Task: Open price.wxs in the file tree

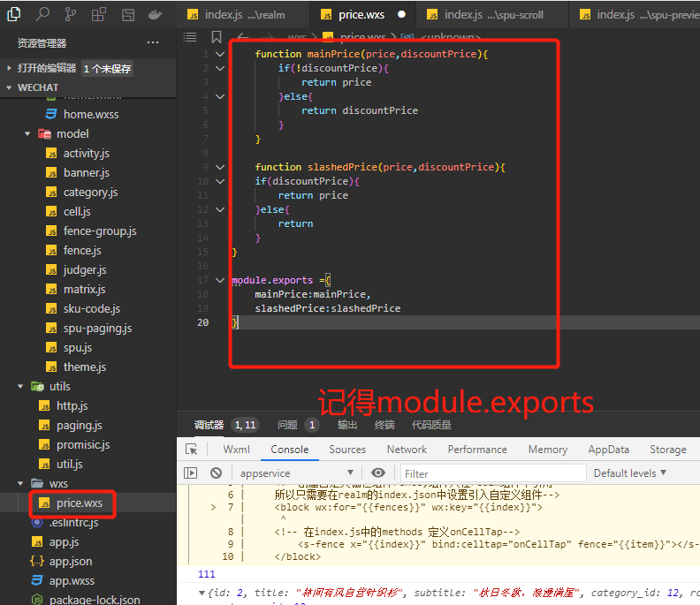Action: (81, 503)
